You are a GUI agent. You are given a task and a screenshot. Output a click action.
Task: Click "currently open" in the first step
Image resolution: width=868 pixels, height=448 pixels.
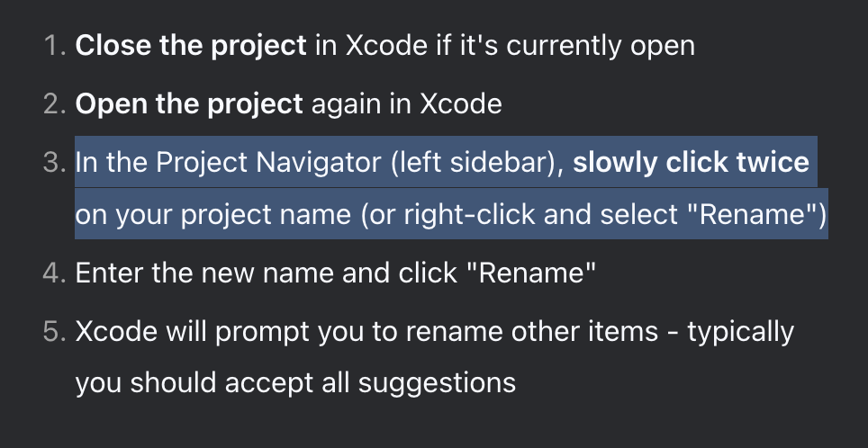(x=601, y=47)
